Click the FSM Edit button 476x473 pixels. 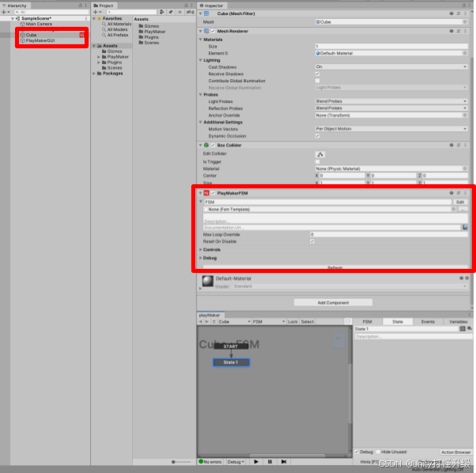(460, 202)
